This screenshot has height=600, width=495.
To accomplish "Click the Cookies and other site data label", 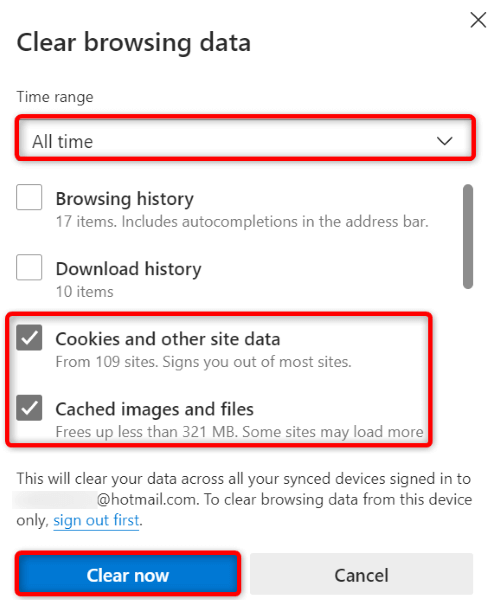I will 168,339.
